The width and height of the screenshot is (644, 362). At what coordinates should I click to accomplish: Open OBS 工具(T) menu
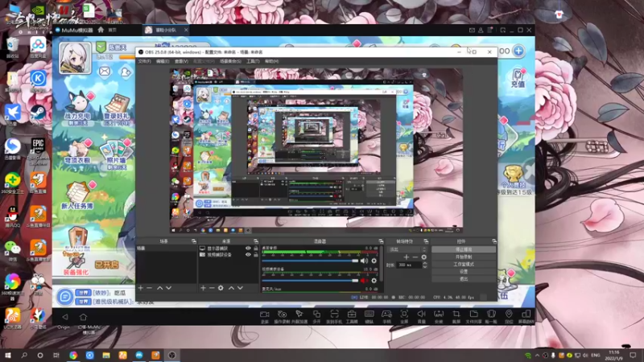coord(253,61)
